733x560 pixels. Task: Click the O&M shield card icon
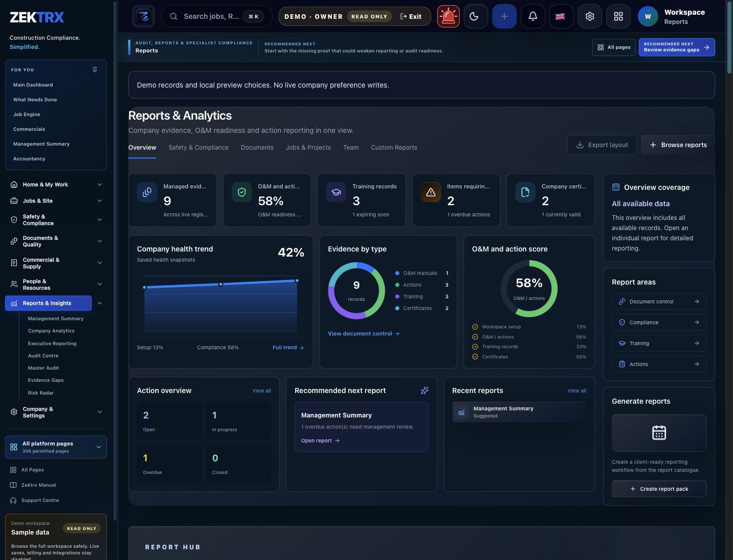242,192
